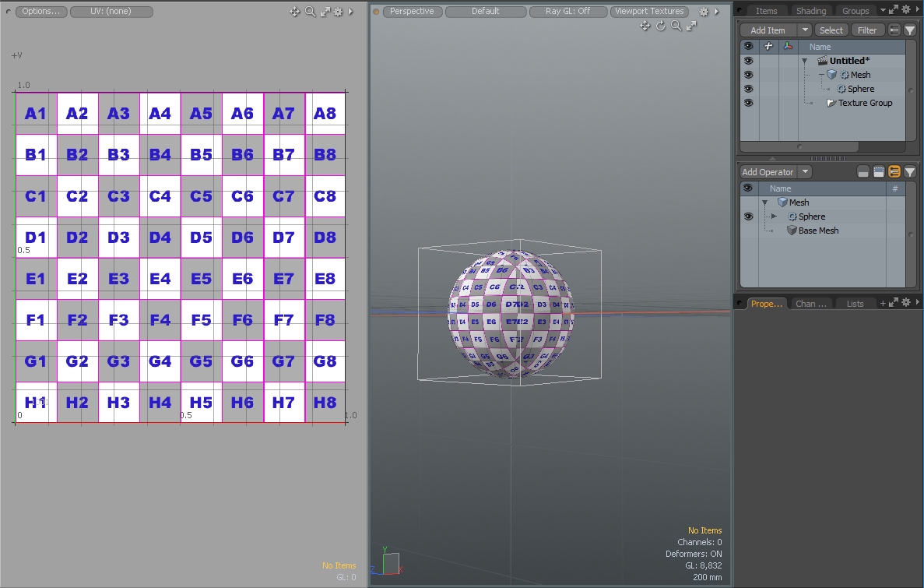The image size is (924, 588).
Task: Click the UV viewport pan view icon
Action: tap(295, 12)
